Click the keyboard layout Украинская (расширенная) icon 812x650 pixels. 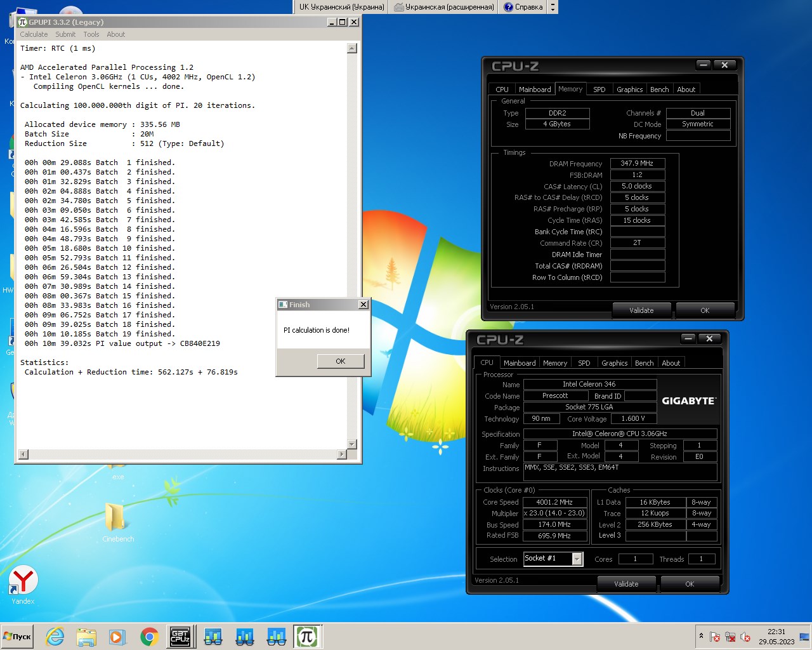click(398, 7)
